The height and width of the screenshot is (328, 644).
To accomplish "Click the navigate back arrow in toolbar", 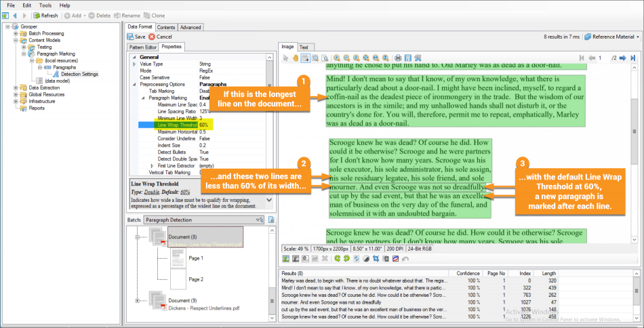I will point(15,15).
